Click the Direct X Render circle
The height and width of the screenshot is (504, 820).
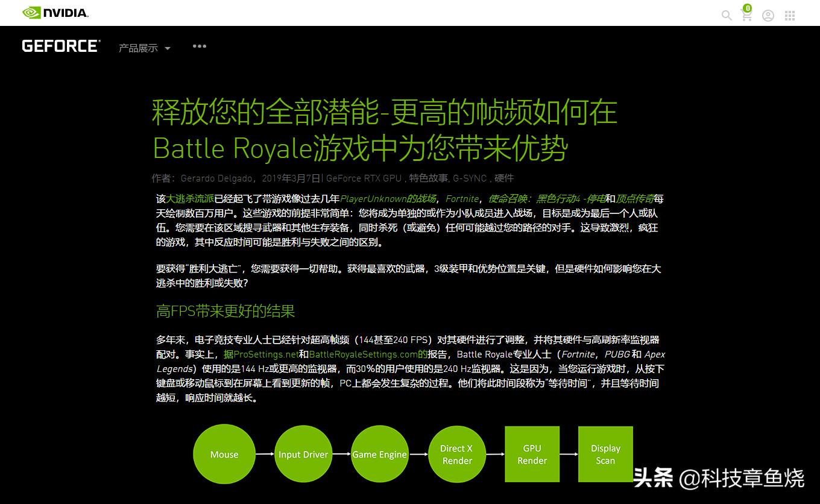(x=457, y=455)
